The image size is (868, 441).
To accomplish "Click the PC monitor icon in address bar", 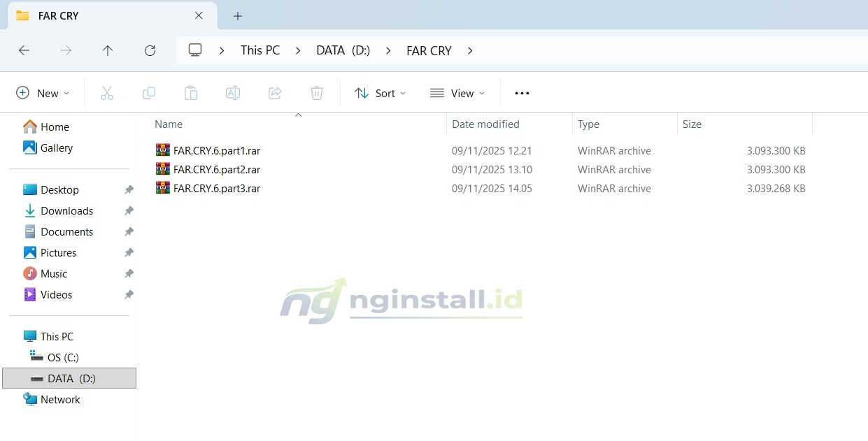I will [x=195, y=50].
